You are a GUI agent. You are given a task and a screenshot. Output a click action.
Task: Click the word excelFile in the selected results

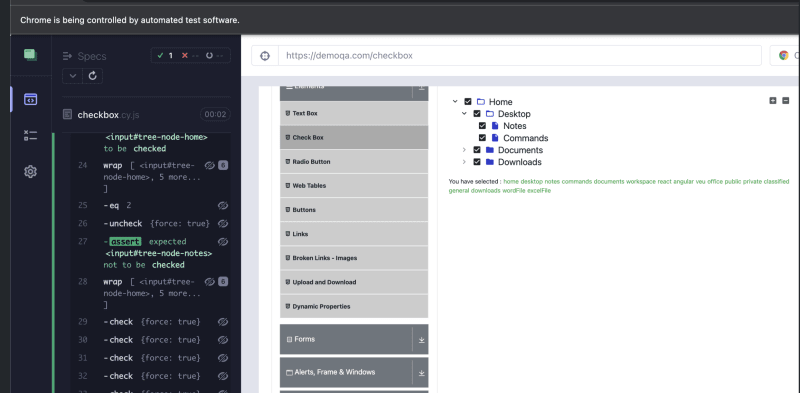point(539,191)
